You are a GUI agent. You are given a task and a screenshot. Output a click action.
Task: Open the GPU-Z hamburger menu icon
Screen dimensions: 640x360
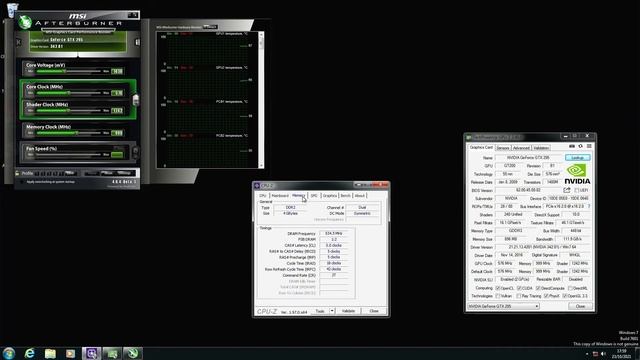point(589,146)
